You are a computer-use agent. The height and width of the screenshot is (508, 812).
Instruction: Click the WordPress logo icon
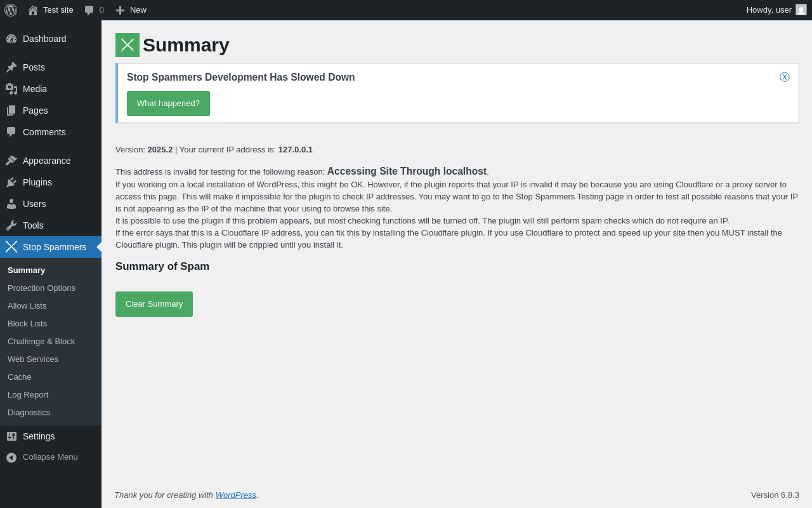[x=11, y=10]
